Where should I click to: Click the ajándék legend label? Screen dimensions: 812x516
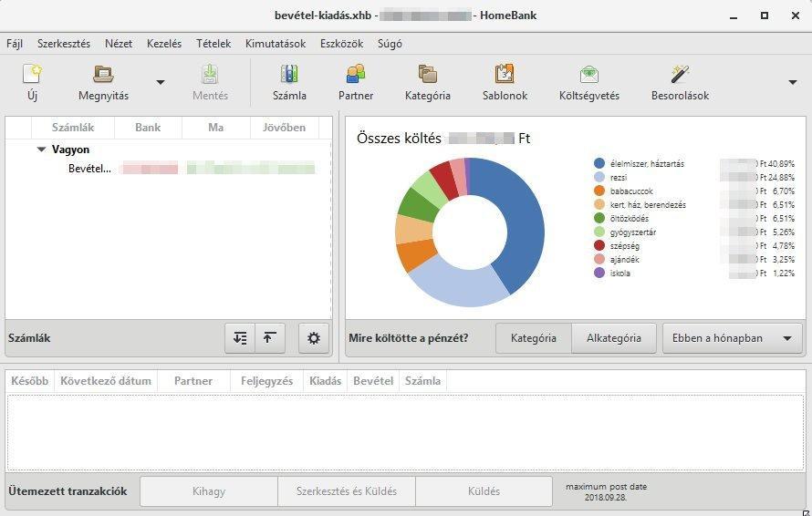point(625,259)
